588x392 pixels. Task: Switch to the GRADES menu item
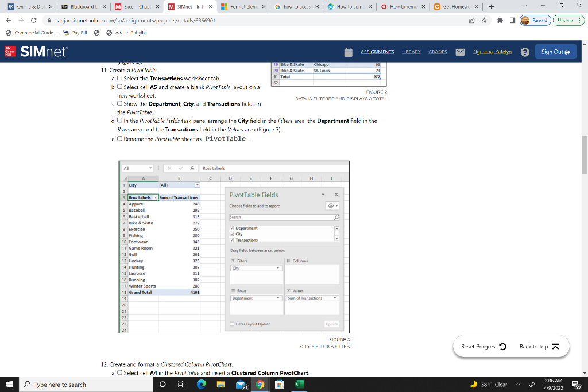(x=438, y=52)
